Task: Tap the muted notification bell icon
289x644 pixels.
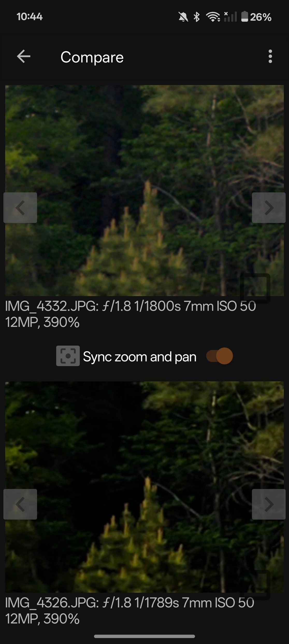Action: click(x=183, y=17)
